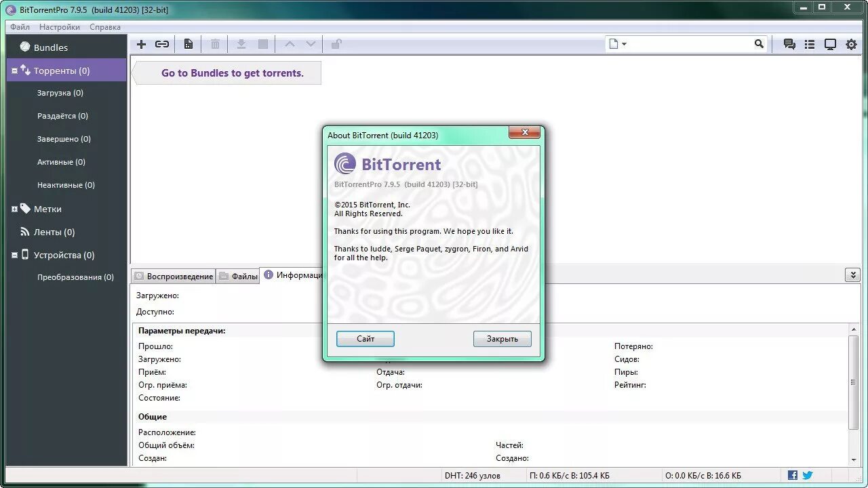Click the Закрыть button in About dialog
This screenshot has height=488, width=868.
pos(502,339)
